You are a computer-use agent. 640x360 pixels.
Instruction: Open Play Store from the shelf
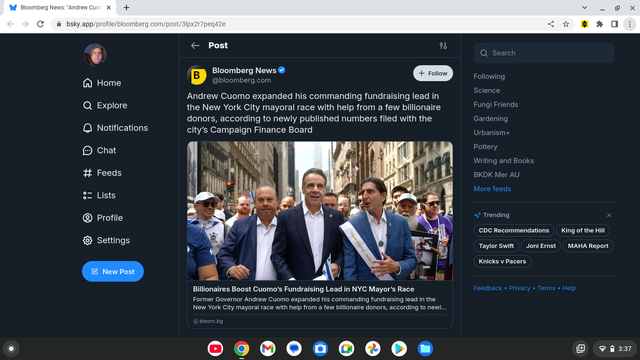[399, 349]
